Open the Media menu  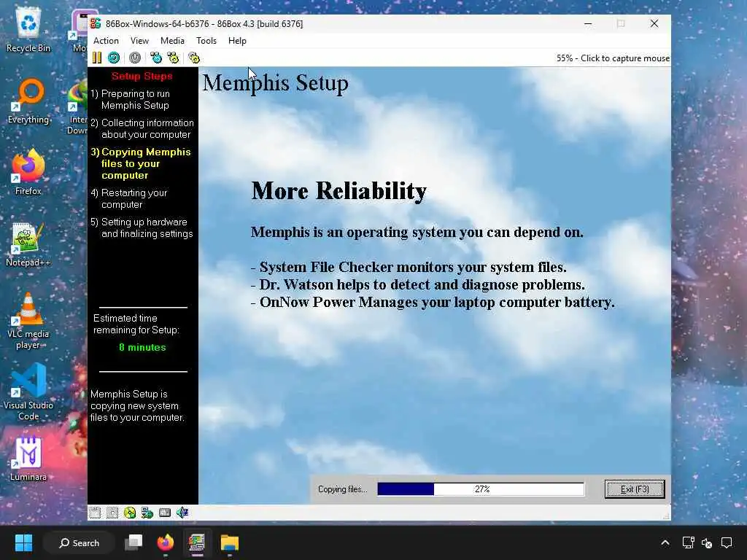pos(172,41)
